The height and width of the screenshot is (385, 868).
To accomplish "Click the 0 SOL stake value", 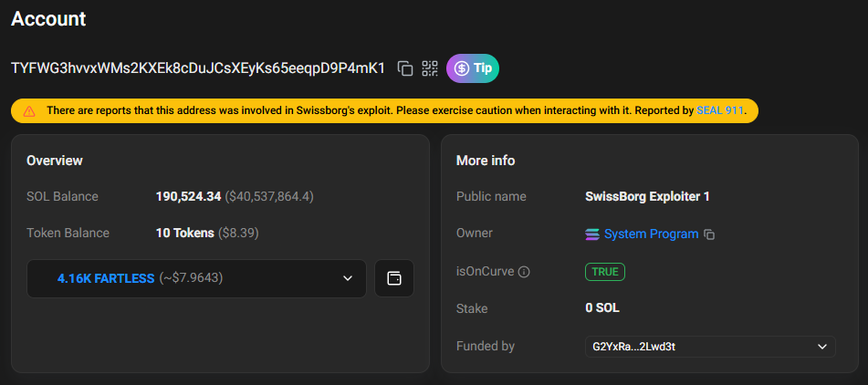I will point(602,308).
